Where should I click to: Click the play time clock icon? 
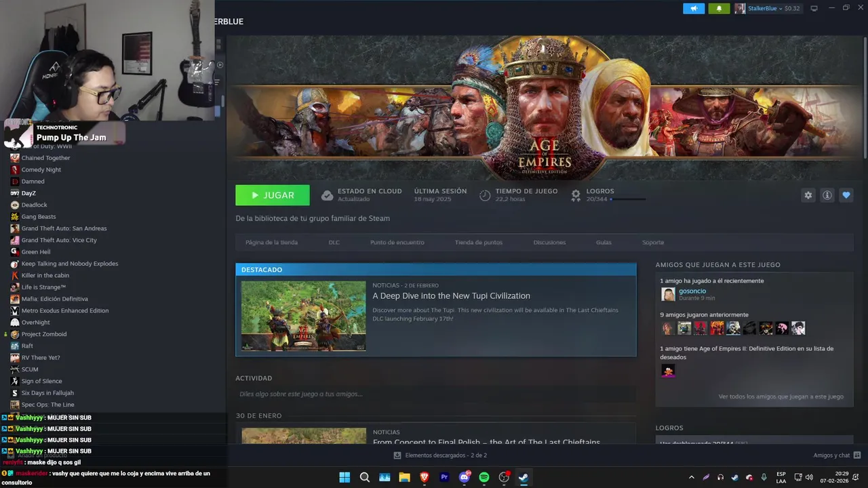(485, 195)
